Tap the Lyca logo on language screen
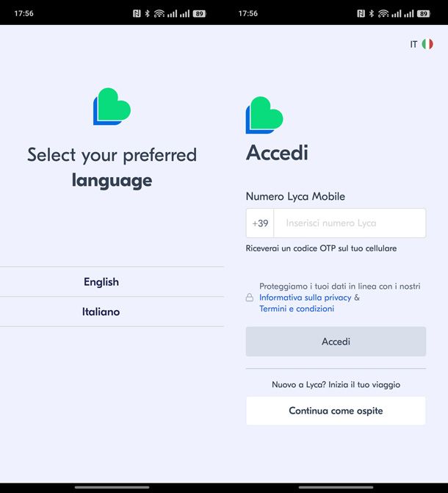This screenshot has height=493, width=448. click(112, 107)
